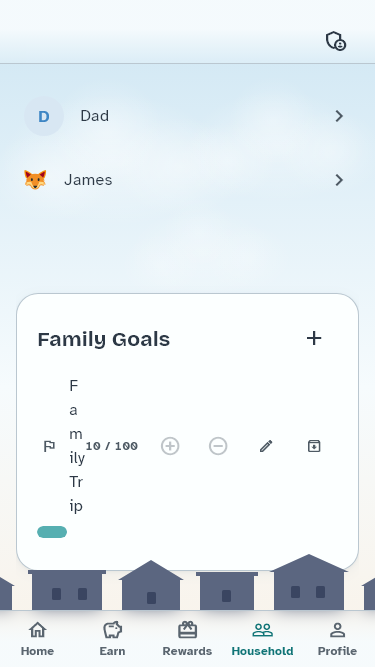Viewport: 375px width, 667px height.
Task: Open the James member row
Action: (x=188, y=180)
